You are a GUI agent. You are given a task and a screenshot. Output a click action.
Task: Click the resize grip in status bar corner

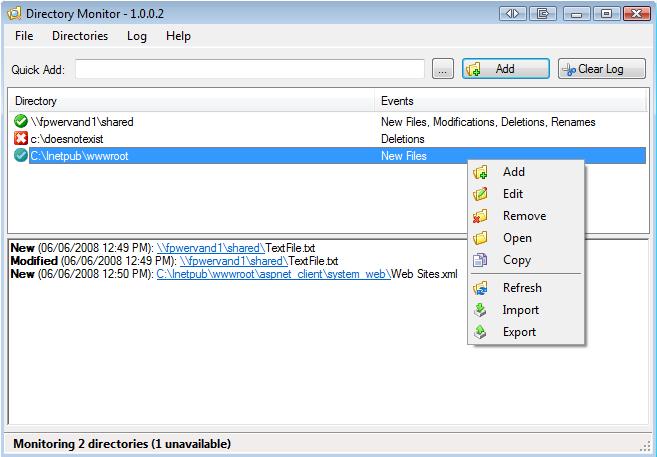click(646, 446)
